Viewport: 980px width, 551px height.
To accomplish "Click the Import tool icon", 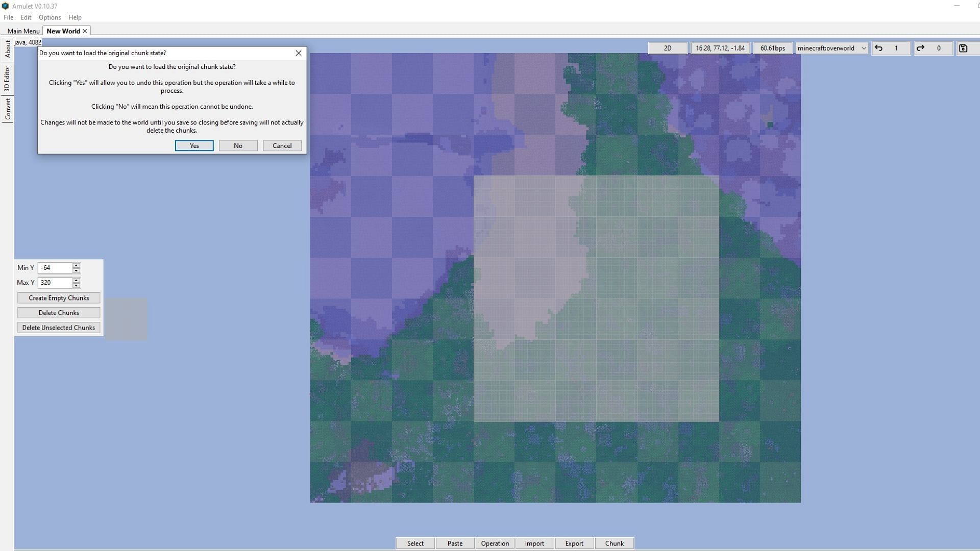I will point(534,543).
